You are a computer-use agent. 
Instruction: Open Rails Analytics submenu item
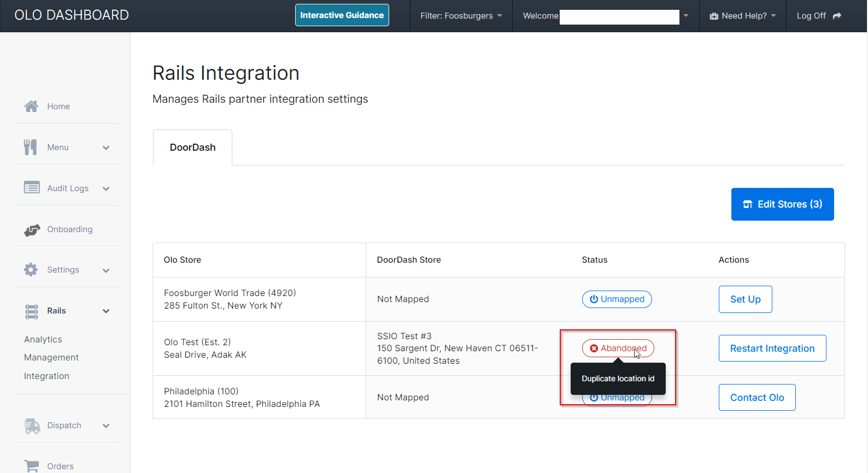(43, 340)
